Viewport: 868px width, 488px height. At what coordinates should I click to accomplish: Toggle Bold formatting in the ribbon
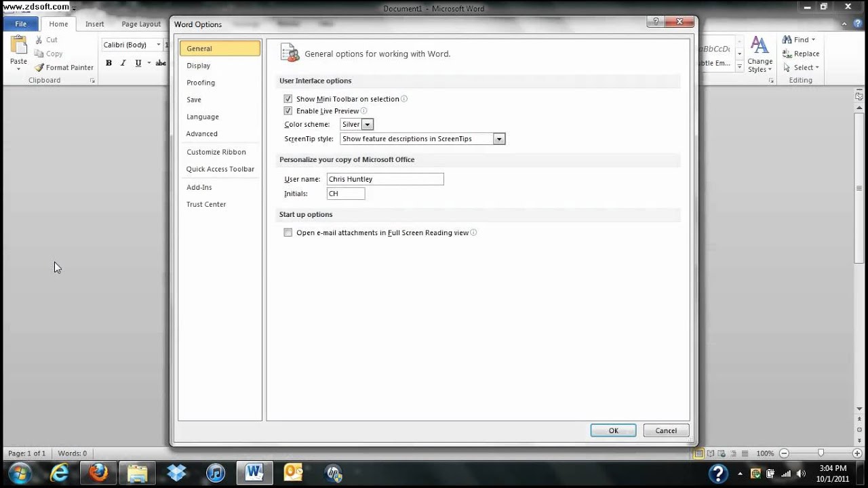click(x=108, y=63)
